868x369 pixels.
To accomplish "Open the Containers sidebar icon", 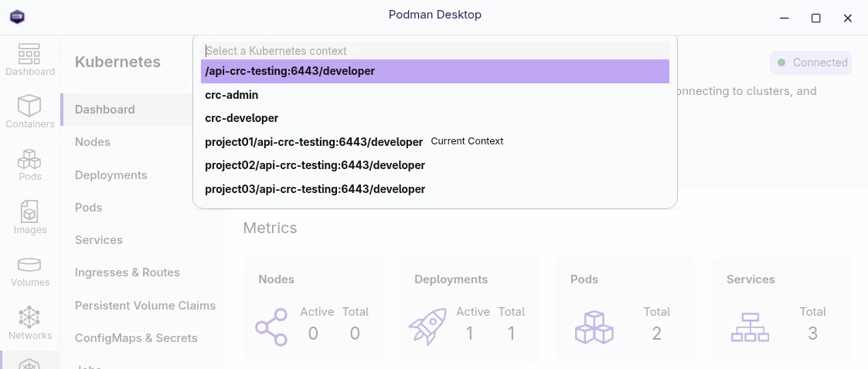I will point(29,112).
